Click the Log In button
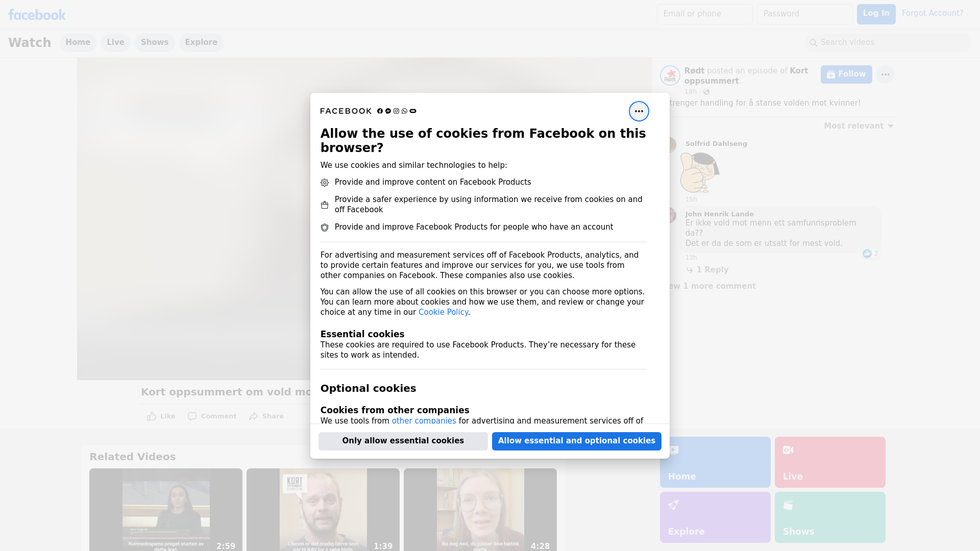The height and width of the screenshot is (551, 980). tap(876, 14)
